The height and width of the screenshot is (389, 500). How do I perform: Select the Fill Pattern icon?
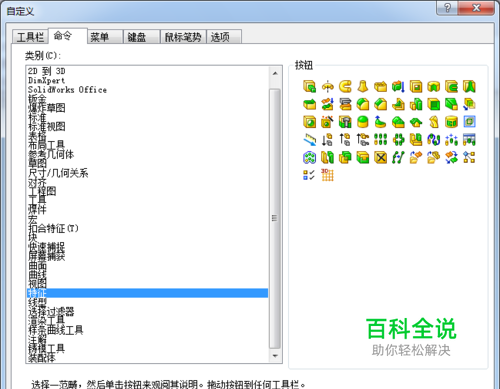pyautogui.click(x=310, y=157)
